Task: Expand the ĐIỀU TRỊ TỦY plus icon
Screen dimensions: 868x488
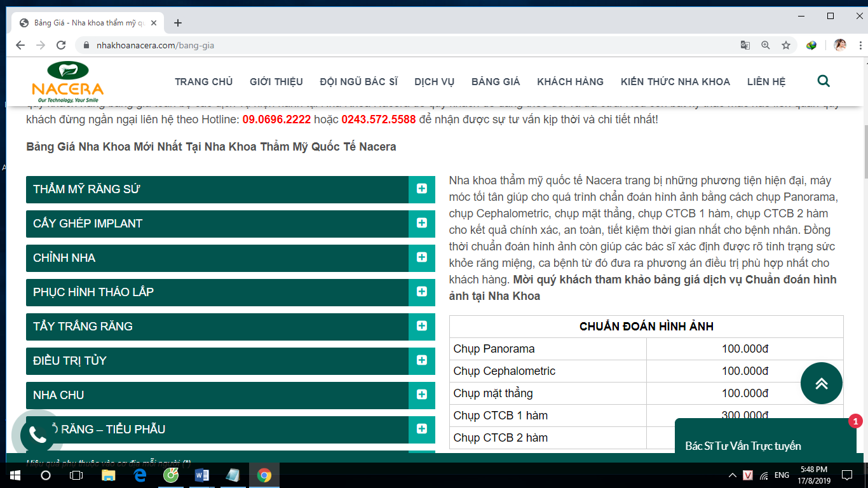Action: pyautogui.click(x=421, y=360)
